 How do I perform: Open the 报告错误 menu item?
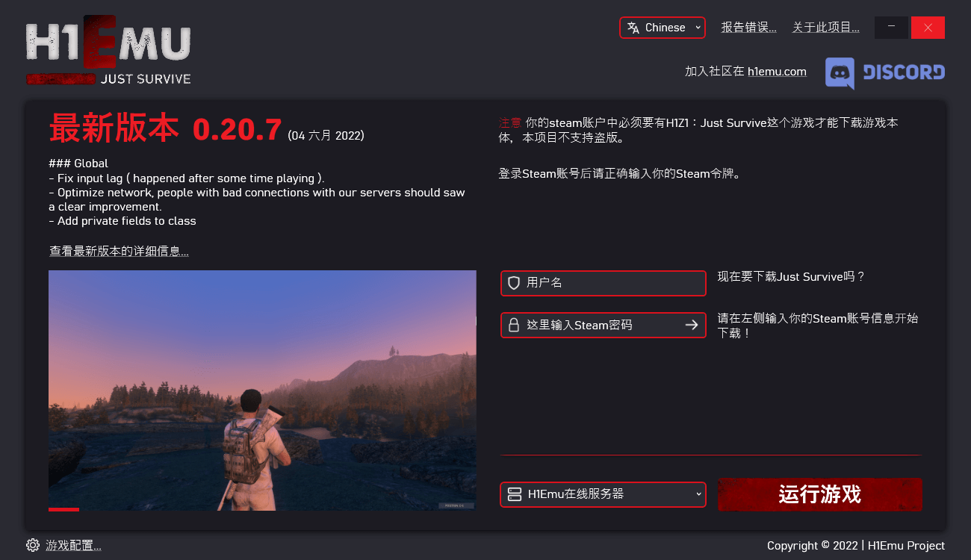pos(748,28)
